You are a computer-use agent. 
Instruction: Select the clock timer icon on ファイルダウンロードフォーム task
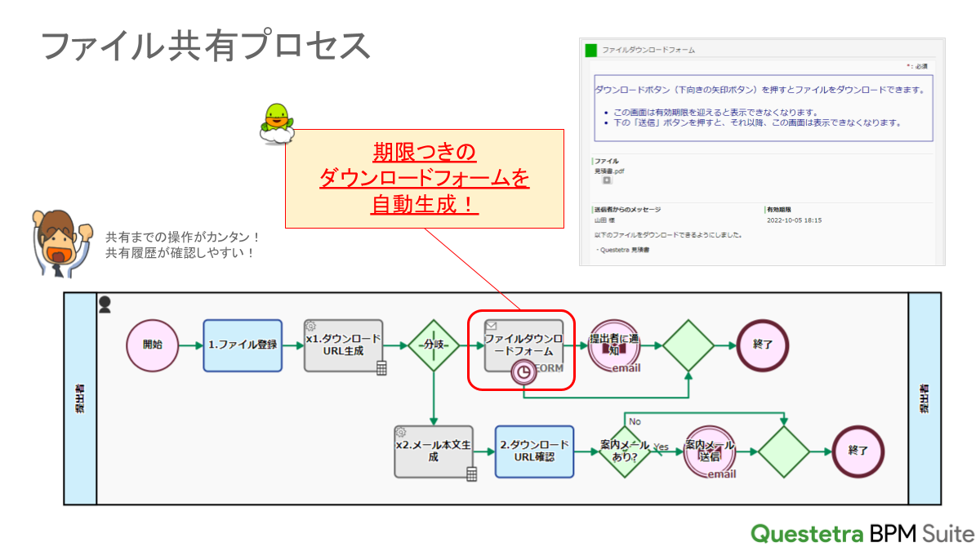(x=523, y=371)
